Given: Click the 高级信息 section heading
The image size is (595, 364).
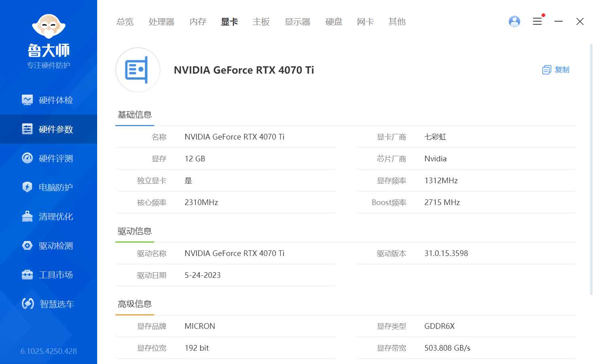Looking at the screenshot, I should [135, 304].
